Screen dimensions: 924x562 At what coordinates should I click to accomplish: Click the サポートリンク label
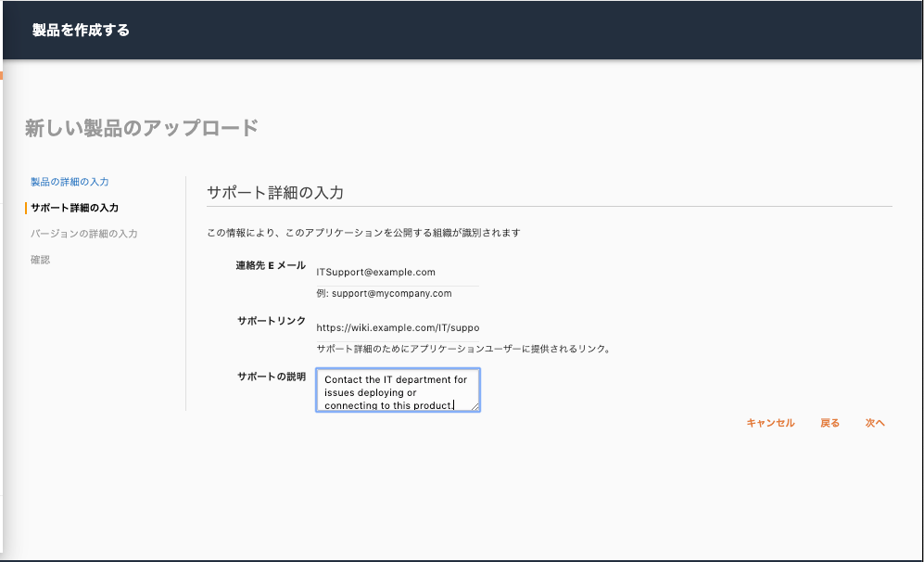[x=271, y=321]
